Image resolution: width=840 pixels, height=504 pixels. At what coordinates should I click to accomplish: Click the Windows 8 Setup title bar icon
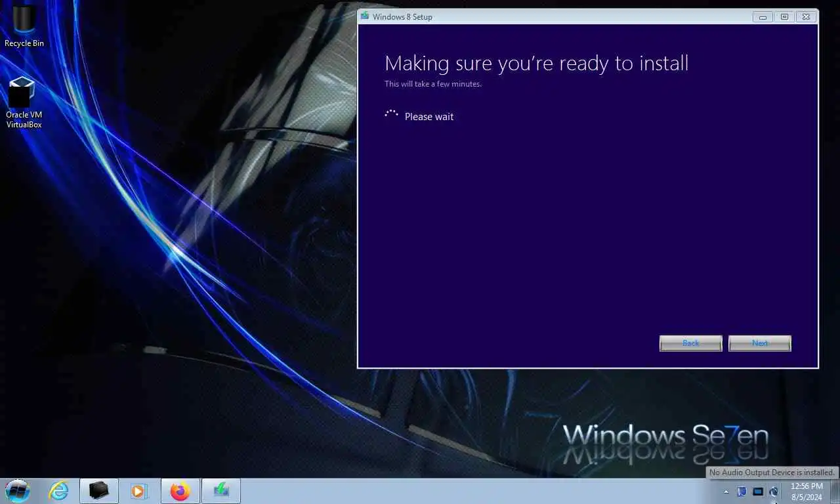[365, 16]
